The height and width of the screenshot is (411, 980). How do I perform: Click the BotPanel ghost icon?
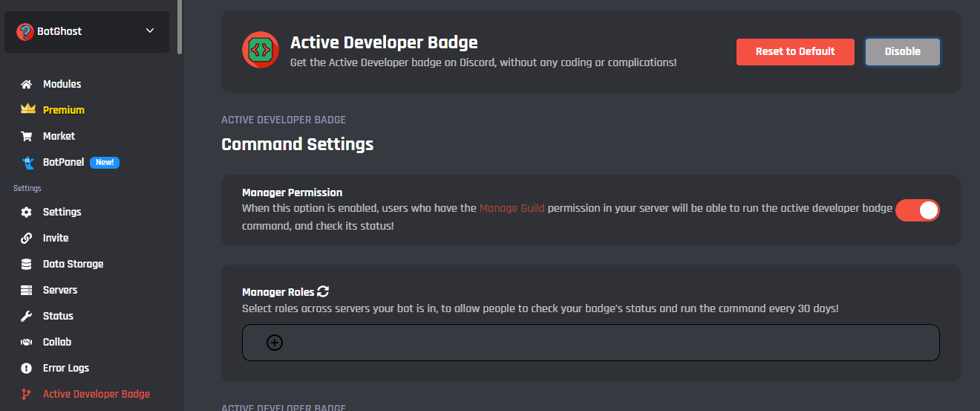click(27, 162)
